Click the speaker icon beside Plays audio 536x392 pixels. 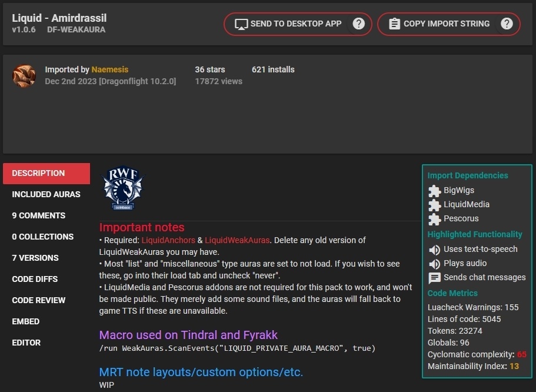434,264
